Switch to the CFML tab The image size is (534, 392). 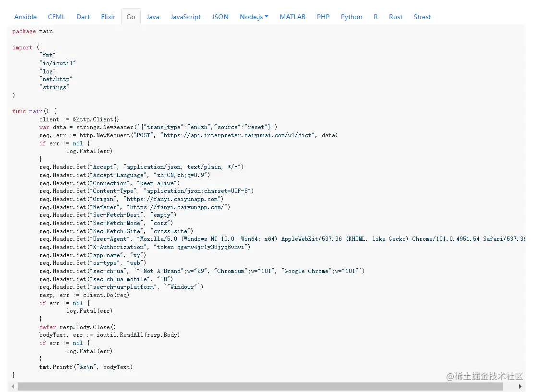56,17
